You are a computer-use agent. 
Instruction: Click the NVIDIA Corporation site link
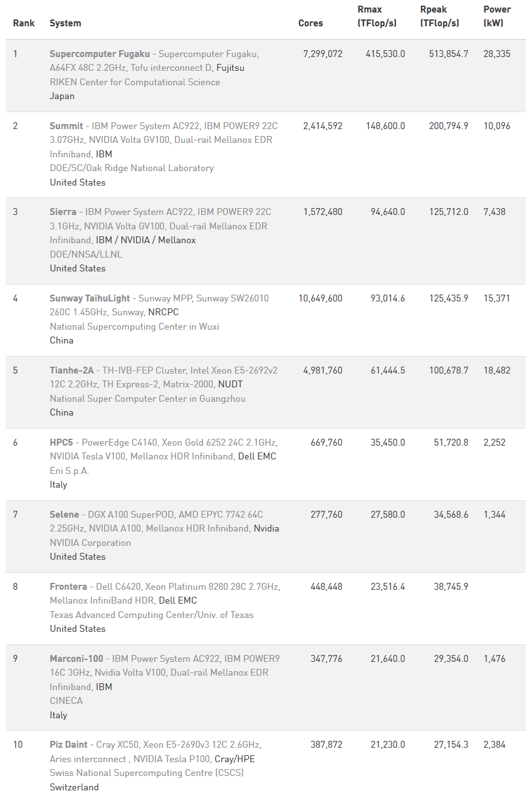coord(90,543)
